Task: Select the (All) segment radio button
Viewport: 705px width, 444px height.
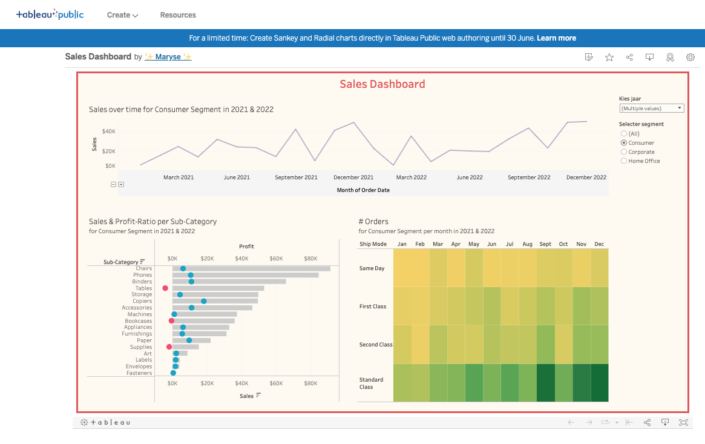Action: click(624, 133)
